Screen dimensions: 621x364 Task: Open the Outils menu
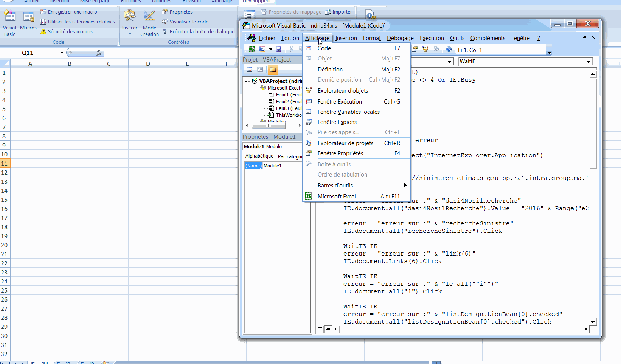coord(457,38)
